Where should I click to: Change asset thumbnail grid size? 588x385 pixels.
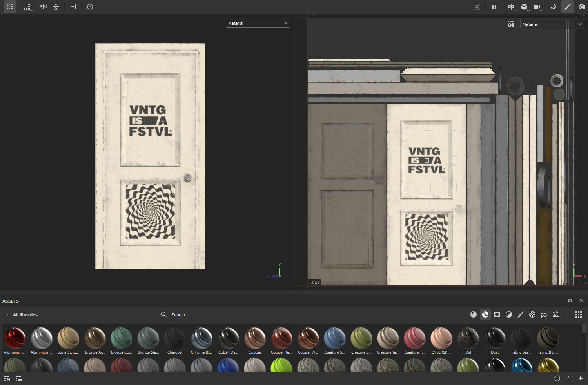[x=579, y=314]
